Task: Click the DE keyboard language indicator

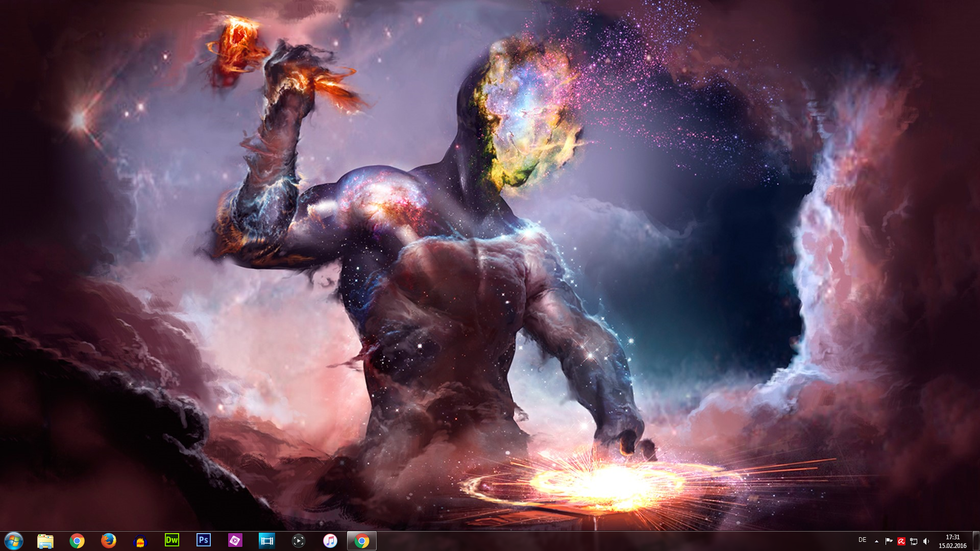Action: [863, 540]
